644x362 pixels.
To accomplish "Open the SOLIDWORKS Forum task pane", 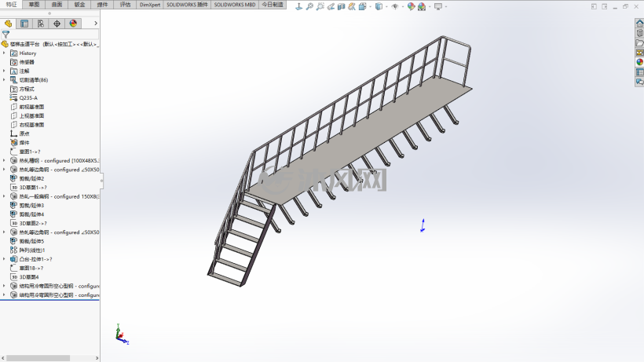I will click(639, 82).
